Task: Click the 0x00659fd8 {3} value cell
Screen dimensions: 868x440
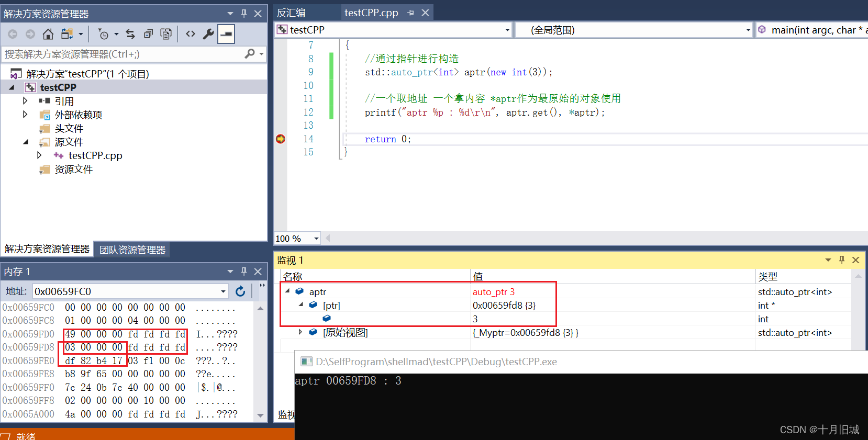Action: coord(504,306)
